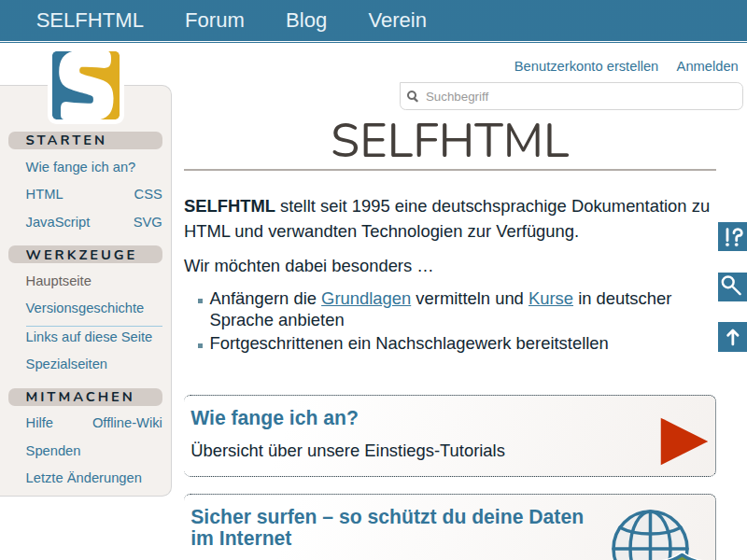
Task: Click the magnifier icon in search box
Action: [x=413, y=97]
